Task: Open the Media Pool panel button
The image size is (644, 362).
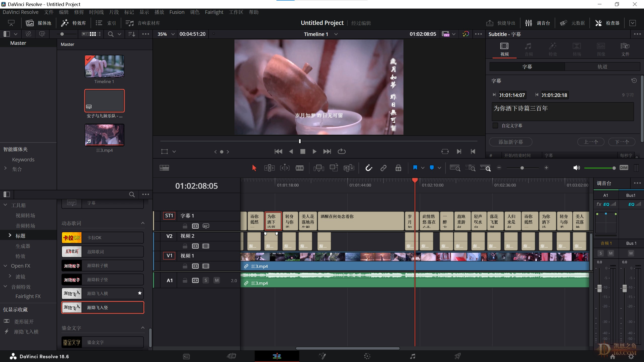Action: pos(38,23)
